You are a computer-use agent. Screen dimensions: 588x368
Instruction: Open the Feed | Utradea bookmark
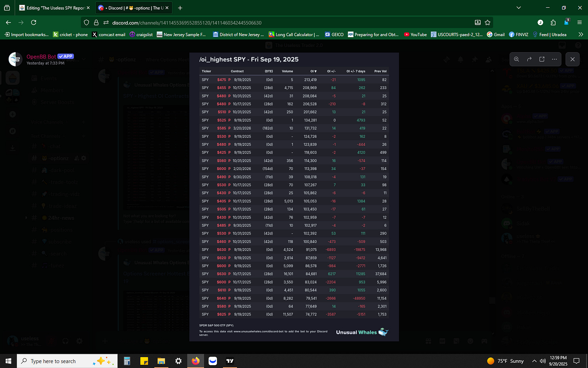click(x=549, y=34)
